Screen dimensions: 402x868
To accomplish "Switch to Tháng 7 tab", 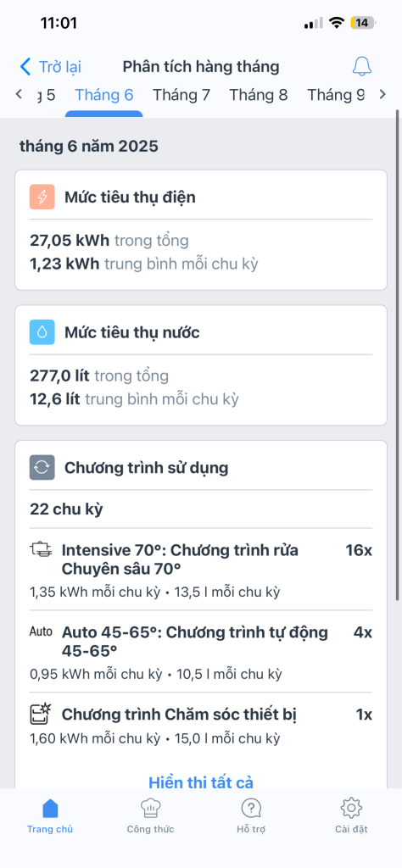I will [x=181, y=95].
